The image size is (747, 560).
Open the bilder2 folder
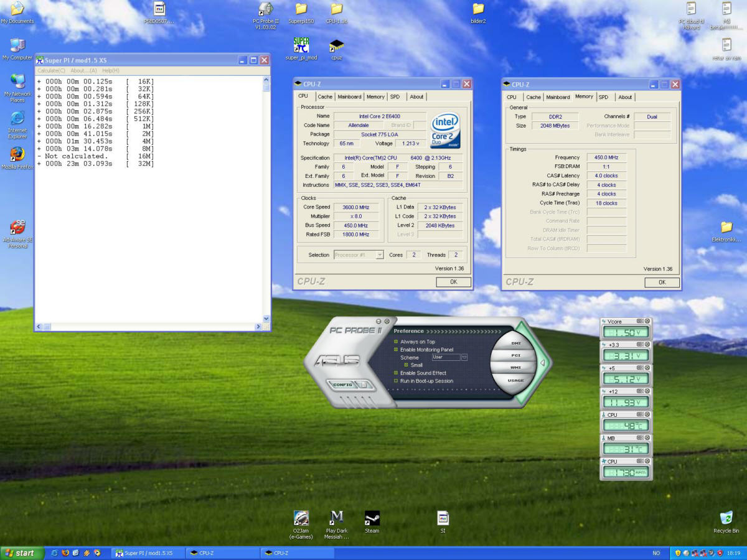tap(478, 12)
